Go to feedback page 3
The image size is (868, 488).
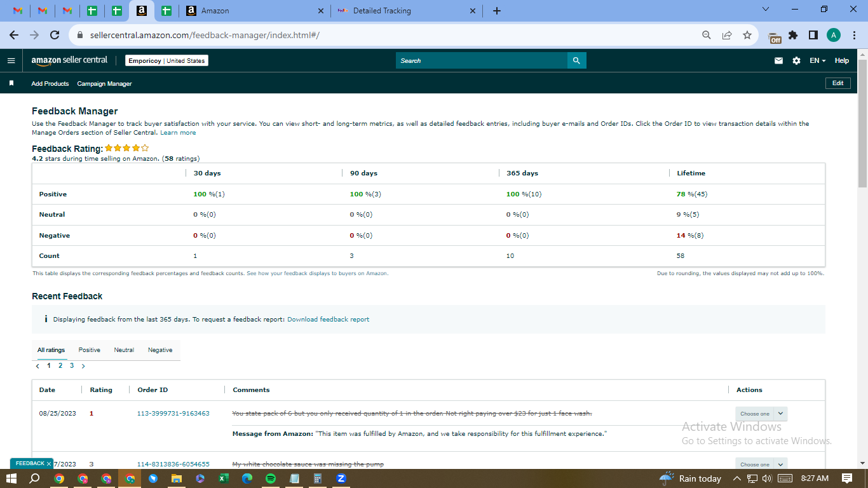tap(72, 365)
